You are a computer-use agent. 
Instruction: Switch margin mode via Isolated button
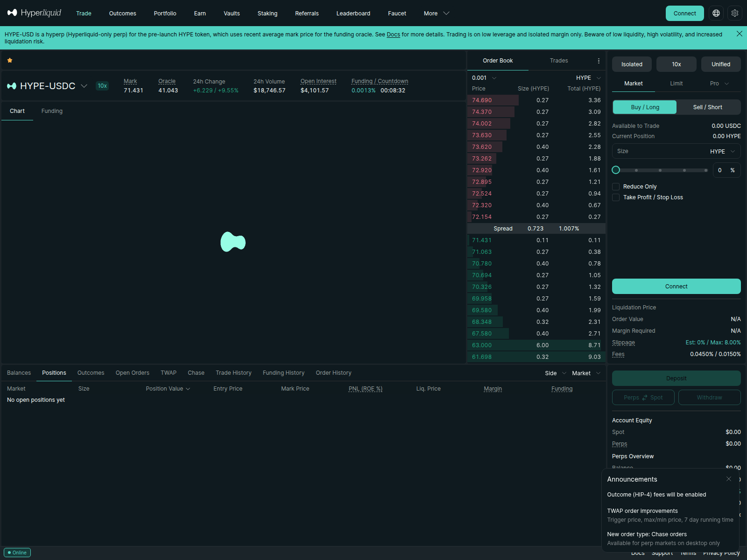pos(632,64)
